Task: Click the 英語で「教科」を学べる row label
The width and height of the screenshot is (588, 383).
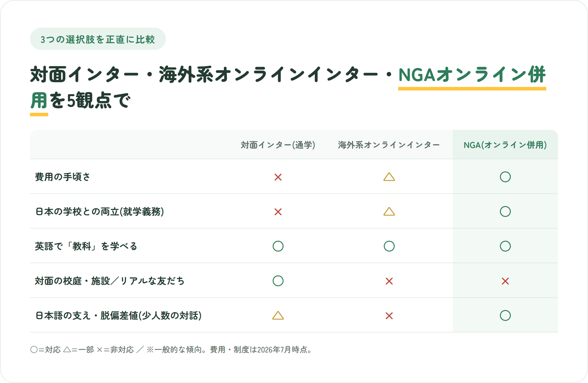Action: 86,246
